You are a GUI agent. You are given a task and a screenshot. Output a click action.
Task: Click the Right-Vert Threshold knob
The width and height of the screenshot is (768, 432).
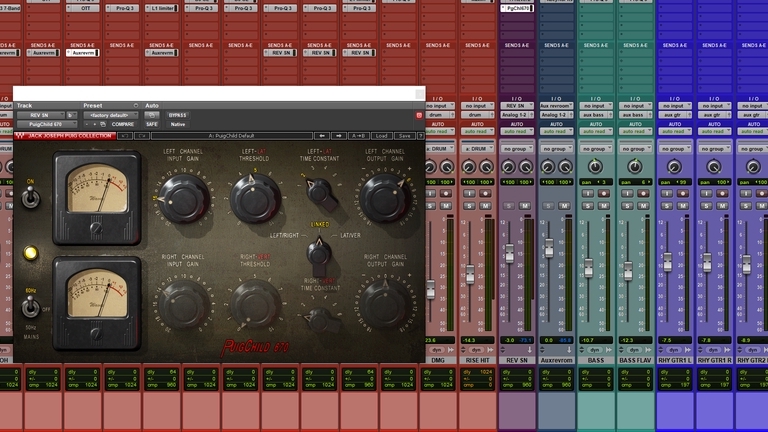point(255,304)
